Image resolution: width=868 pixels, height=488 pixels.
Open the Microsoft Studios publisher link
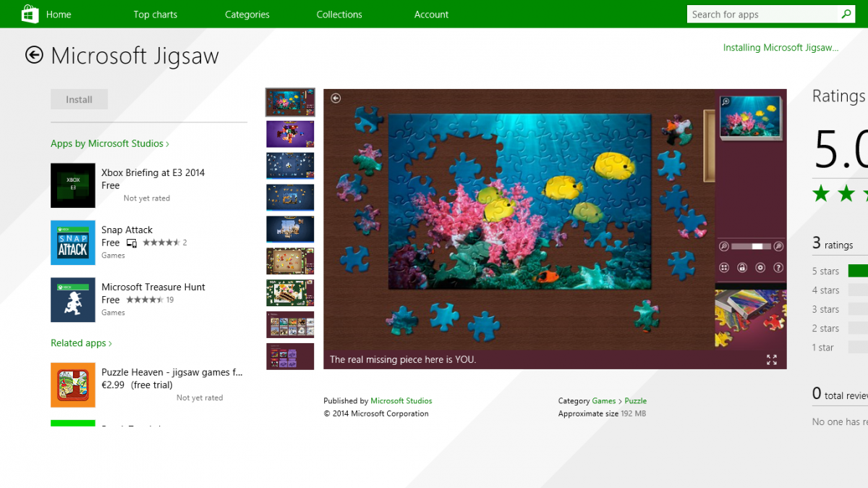point(401,400)
